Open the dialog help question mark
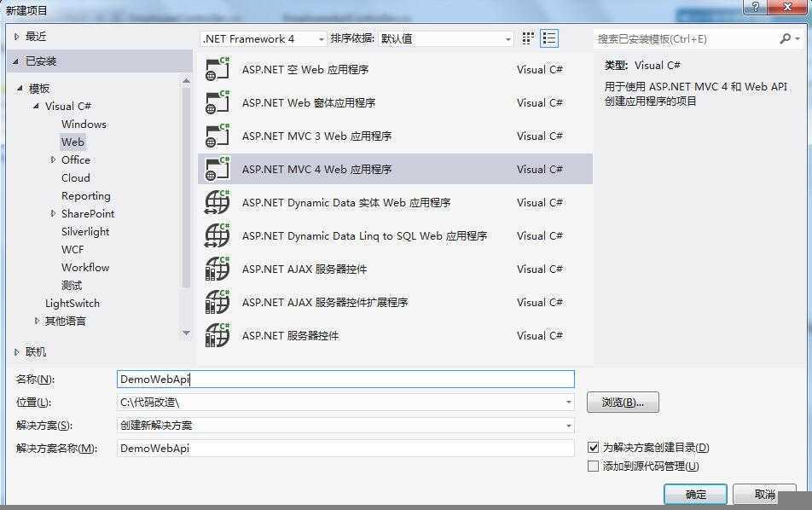 pos(755,7)
